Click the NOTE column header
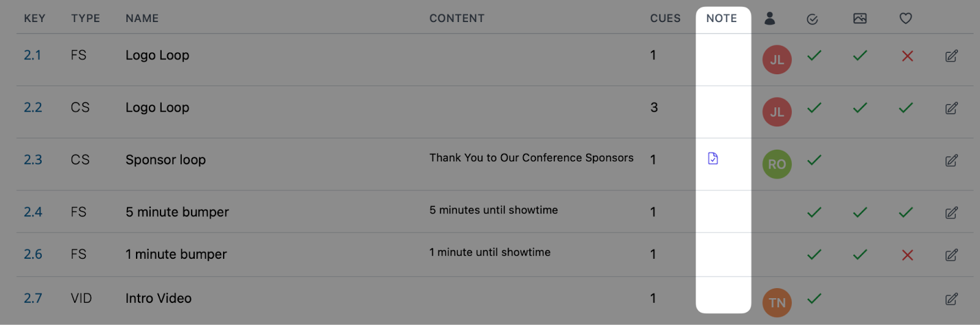The width and height of the screenshot is (980, 325). tap(722, 18)
